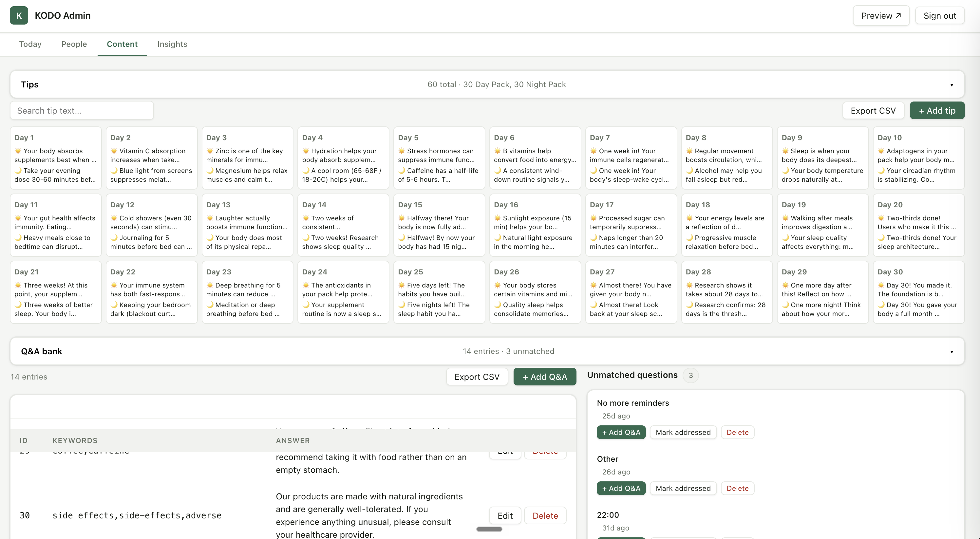Click the moon icon in Day 9 card
Viewport: 980px width, 539px height.
(785, 170)
